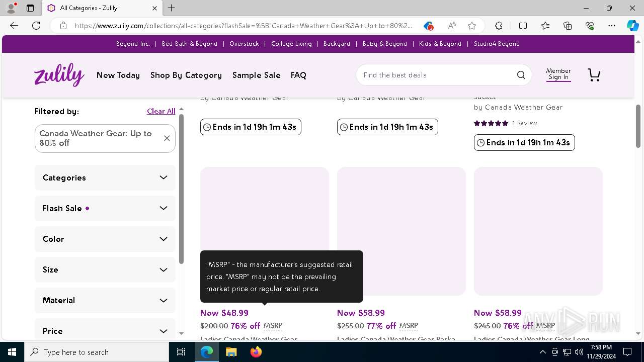Refresh the current page
644x362 pixels.
[36, 26]
